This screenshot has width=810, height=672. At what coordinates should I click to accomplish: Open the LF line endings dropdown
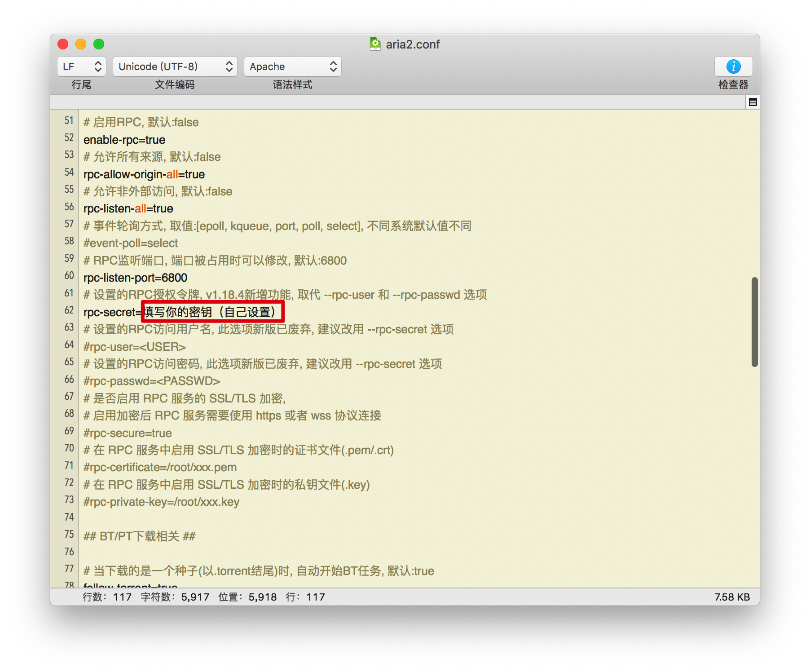click(82, 66)
